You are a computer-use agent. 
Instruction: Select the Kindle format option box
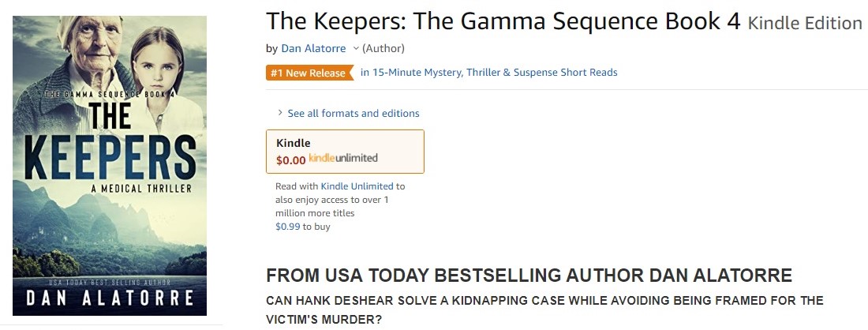(345, 151)
